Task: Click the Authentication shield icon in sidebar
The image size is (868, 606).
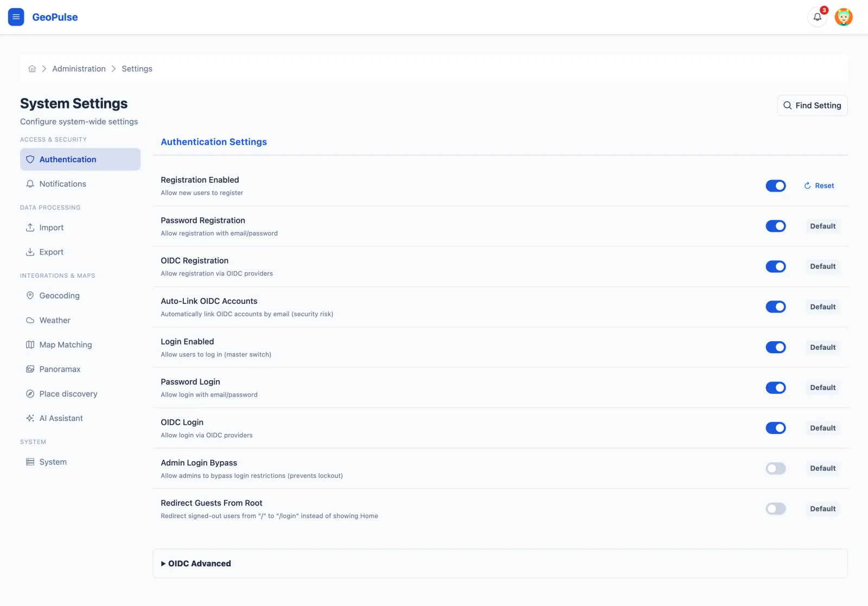Action: pos(30,160)
